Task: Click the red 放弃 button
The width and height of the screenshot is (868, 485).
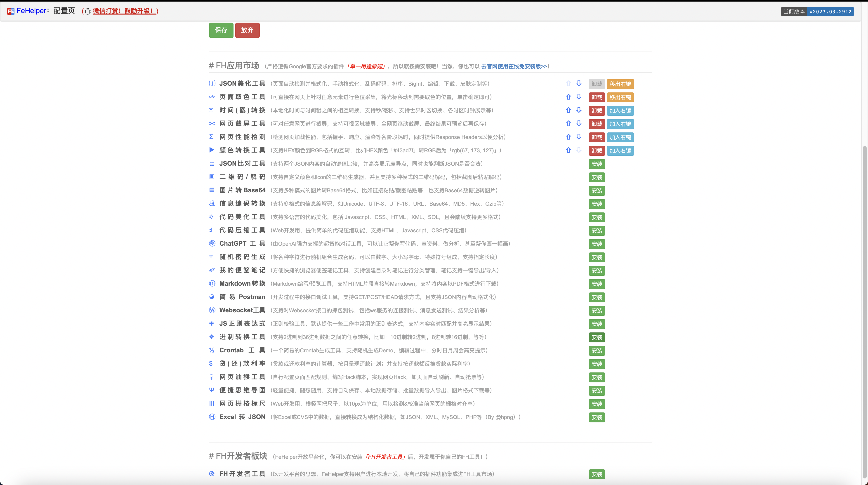Action: [x=247, y=30]
